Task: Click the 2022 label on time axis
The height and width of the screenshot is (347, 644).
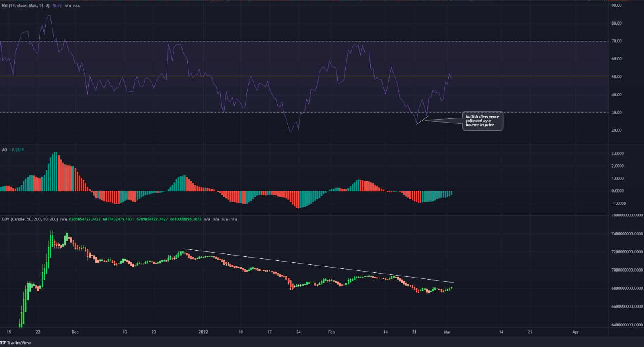Action: [x=203, y=332]
